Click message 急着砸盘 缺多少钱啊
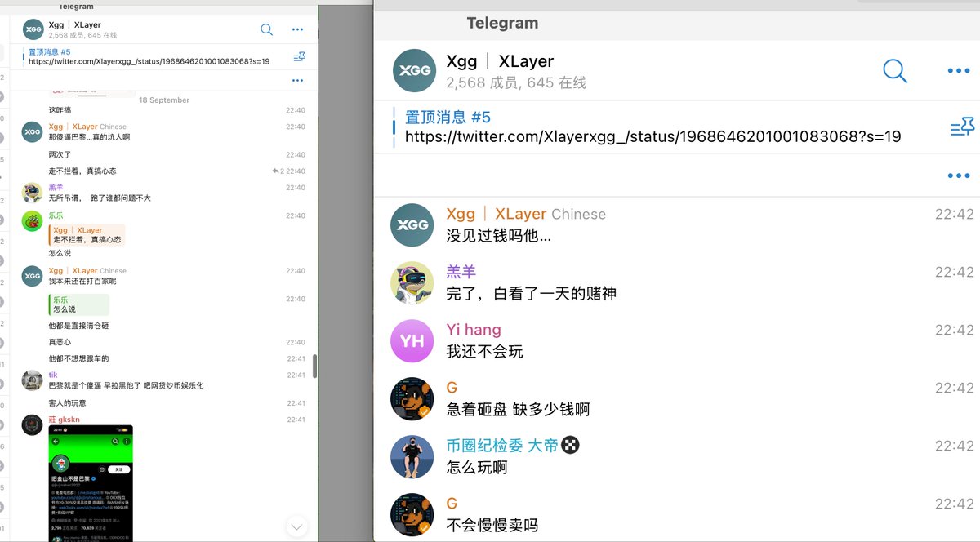 pos(518,410)
